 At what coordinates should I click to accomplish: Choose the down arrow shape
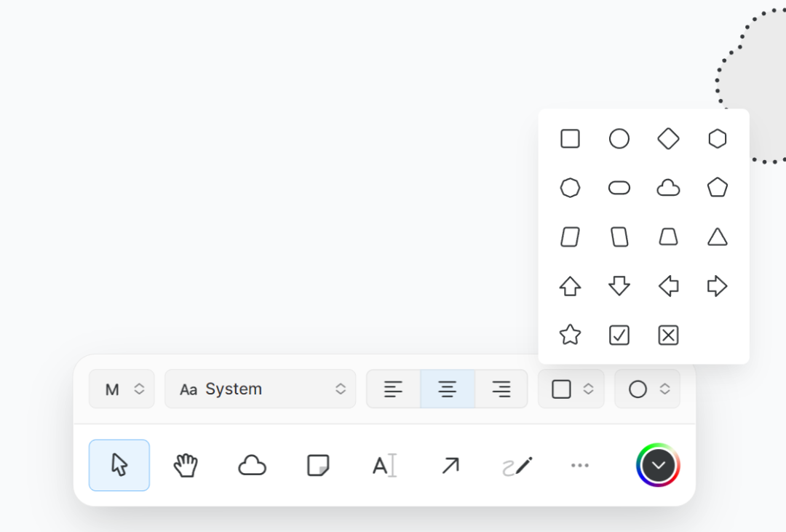[x=619, y=286]
